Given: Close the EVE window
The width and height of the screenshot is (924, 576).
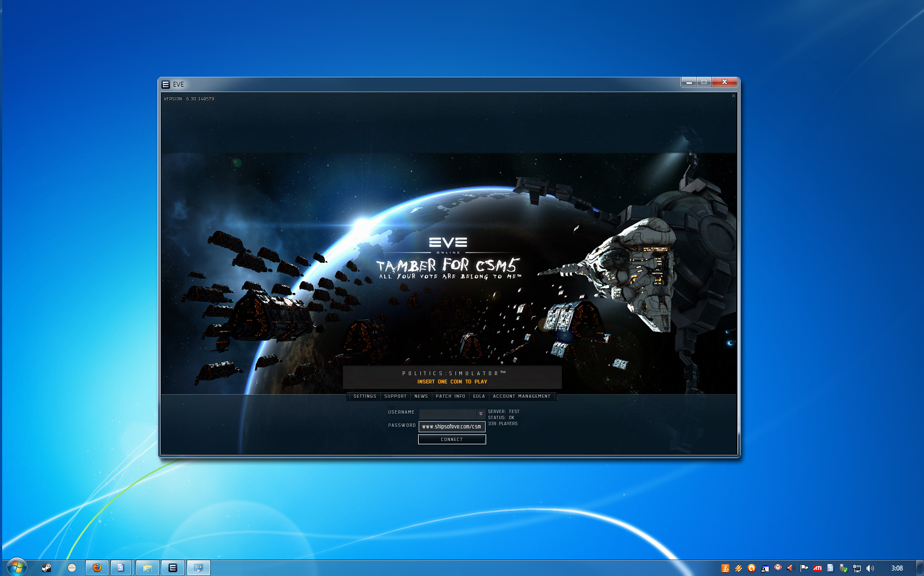Looking at the screenshot, I should pos(724,82).
